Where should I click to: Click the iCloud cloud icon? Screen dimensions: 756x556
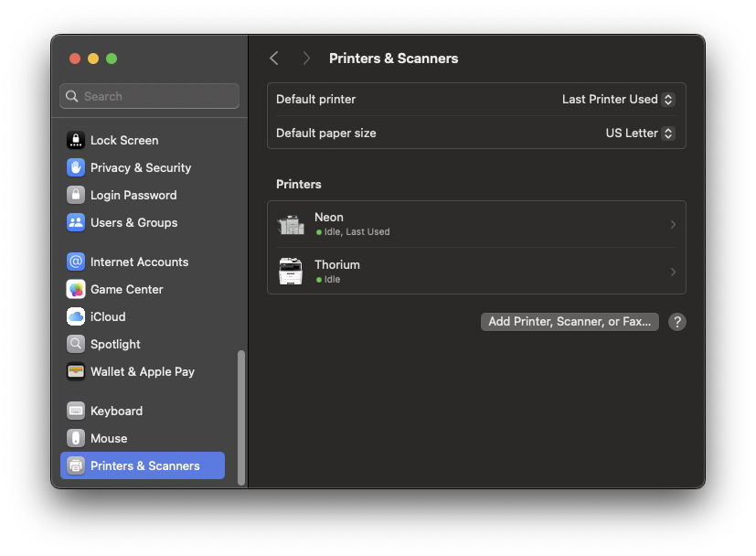76,316
